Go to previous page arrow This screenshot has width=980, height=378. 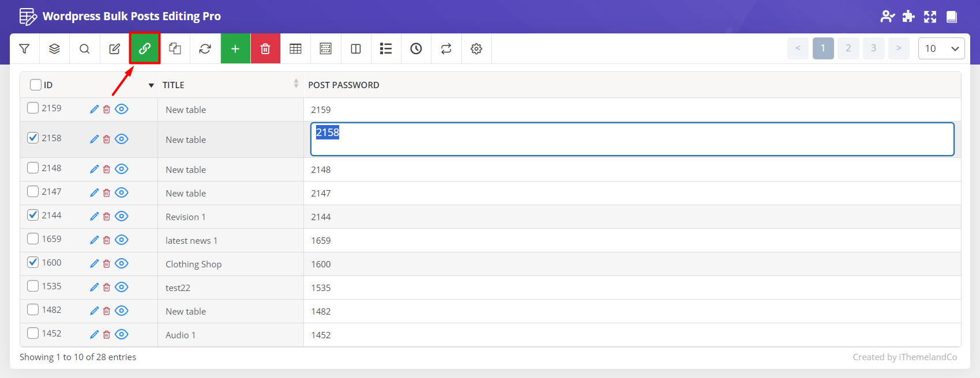pos(798,48)
